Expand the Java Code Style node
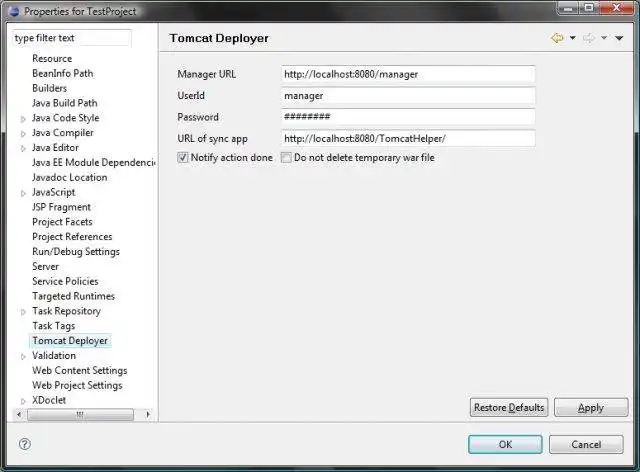 click(x=23, y=119)
